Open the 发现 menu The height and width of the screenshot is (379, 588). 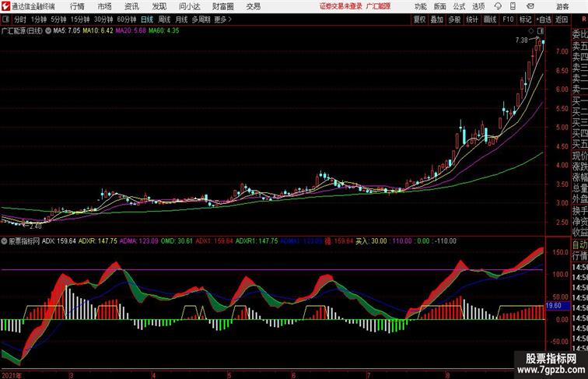(159, 6)
